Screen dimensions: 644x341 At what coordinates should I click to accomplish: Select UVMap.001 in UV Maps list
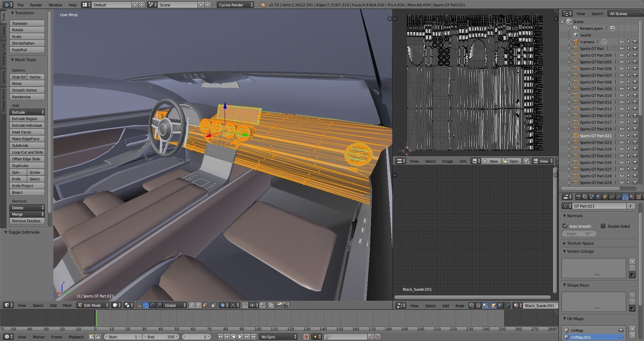594,337
